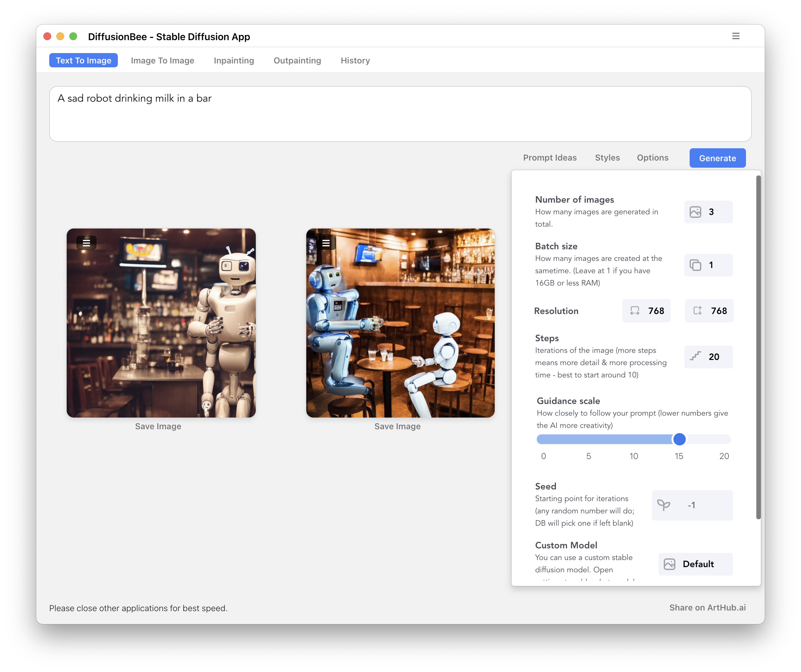Open the Number of images setting icon
Viewport: 801px width, 672px height.
coord(696,212)
